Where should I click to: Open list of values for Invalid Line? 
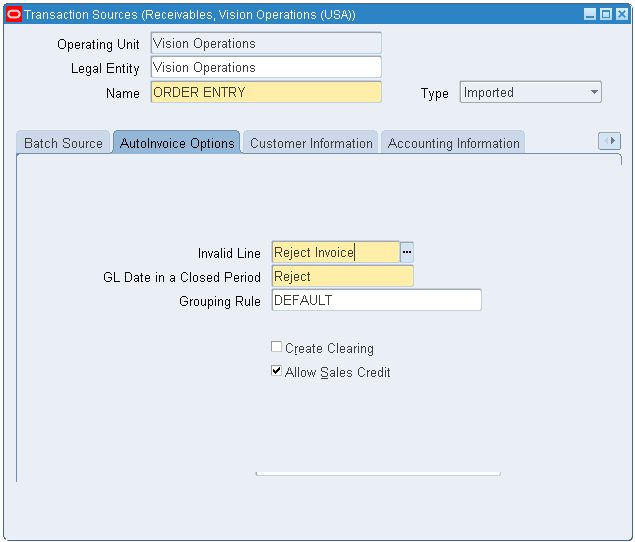407,253
